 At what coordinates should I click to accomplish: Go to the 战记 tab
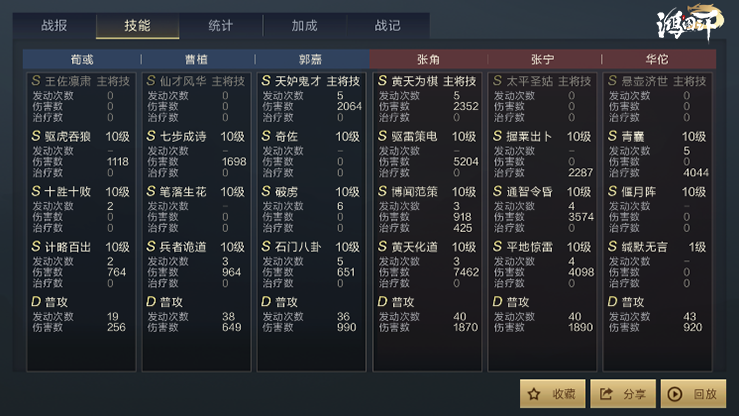[387, 25]
